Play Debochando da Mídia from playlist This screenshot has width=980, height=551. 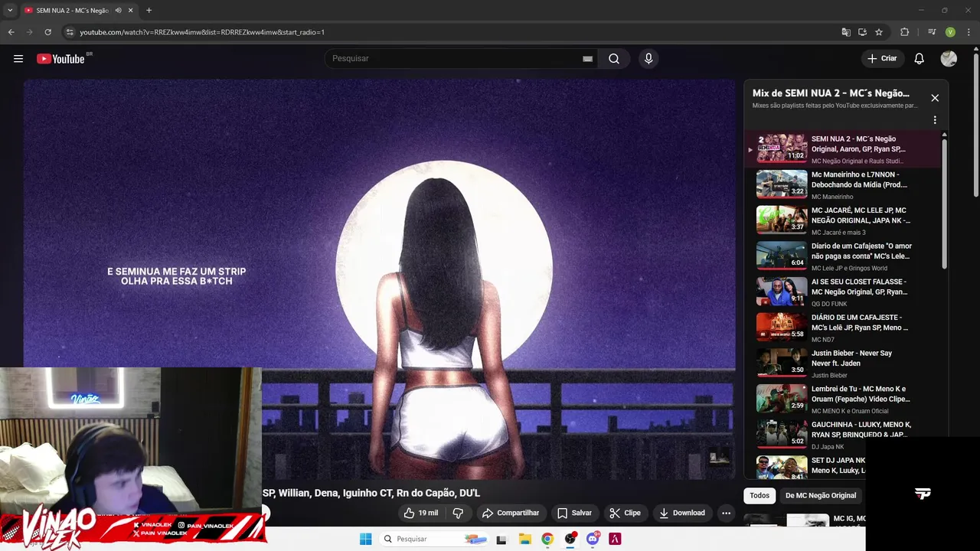click(842, 184)
